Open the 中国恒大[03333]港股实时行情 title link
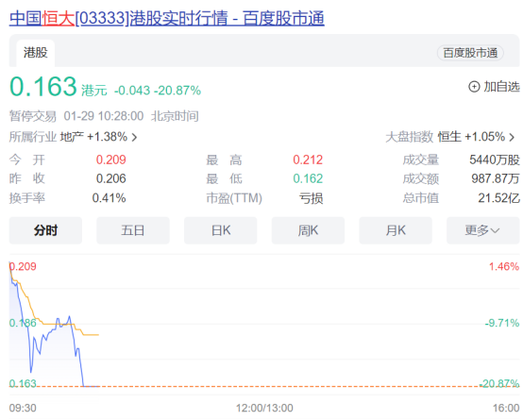 tap(167, 18)
